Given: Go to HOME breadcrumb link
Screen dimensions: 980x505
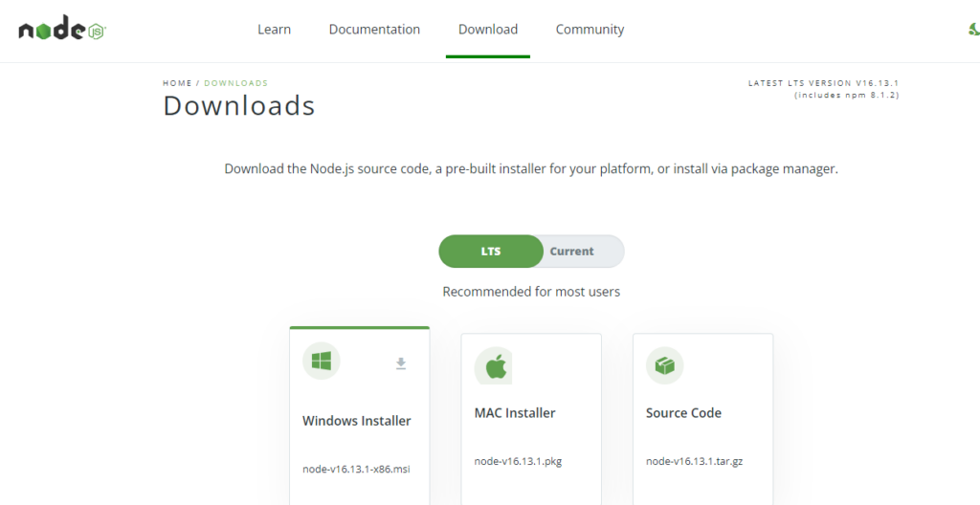Looking at the screenshot, I should click(x=177, y=83).
